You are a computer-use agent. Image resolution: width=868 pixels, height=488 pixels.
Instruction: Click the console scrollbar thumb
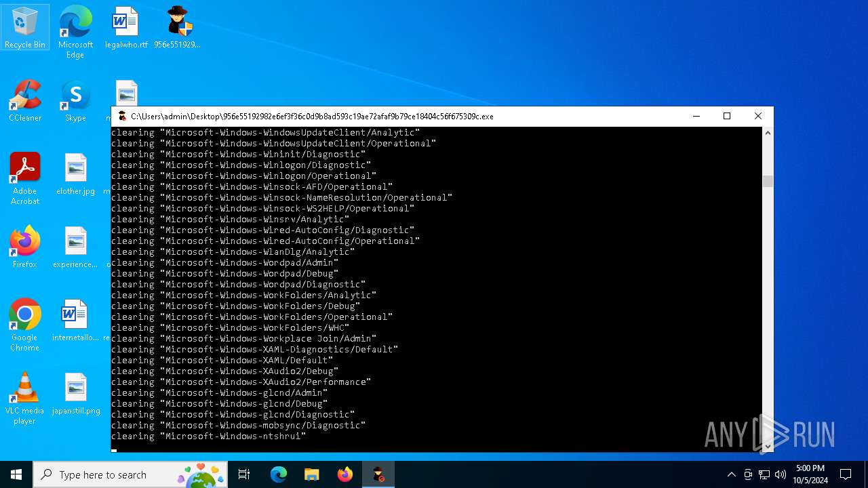pos(768,181)
